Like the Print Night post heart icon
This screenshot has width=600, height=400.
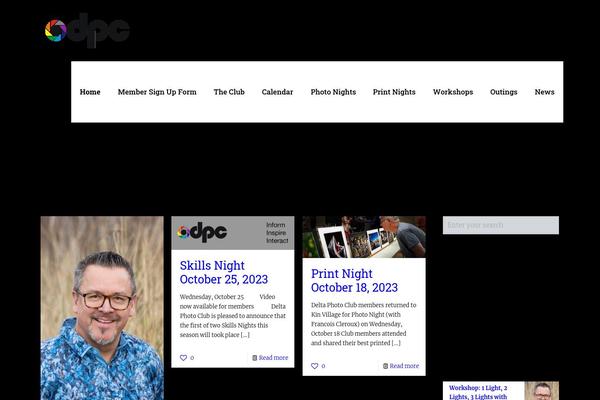(315, 366)
